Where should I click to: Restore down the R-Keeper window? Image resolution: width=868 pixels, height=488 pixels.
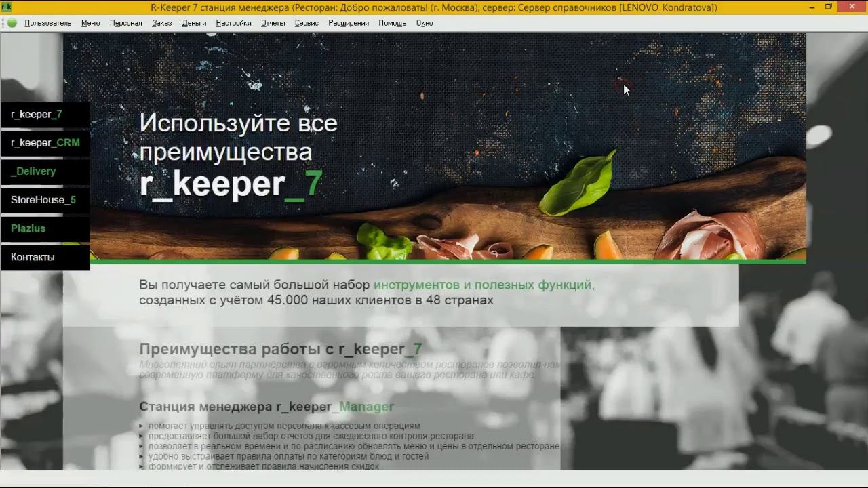coord(829,7)
